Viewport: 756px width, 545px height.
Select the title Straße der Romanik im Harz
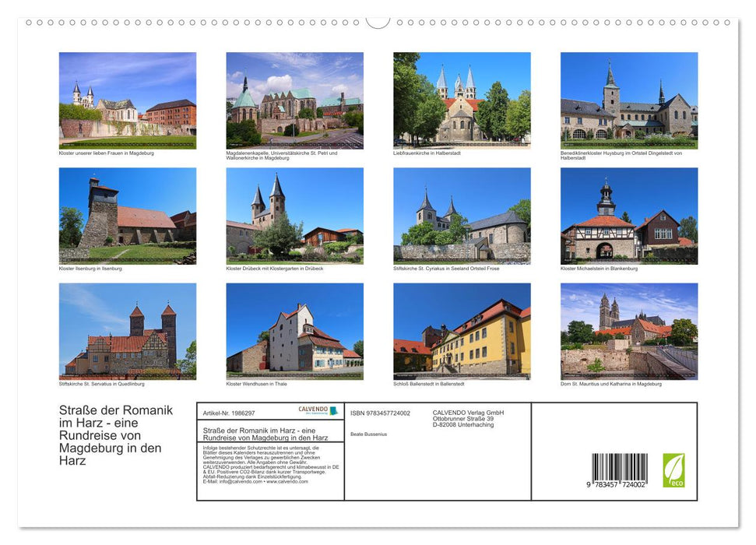pyautogui.click(x=113, y=432)
